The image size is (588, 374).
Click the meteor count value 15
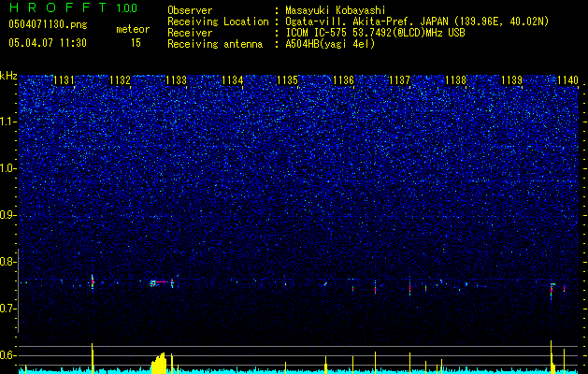[x=136, y=43]
